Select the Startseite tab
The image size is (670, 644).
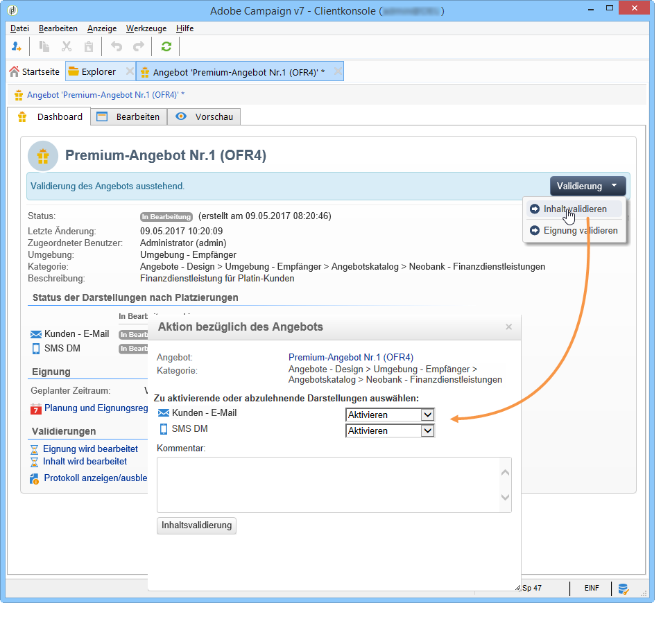coord(35,71)
